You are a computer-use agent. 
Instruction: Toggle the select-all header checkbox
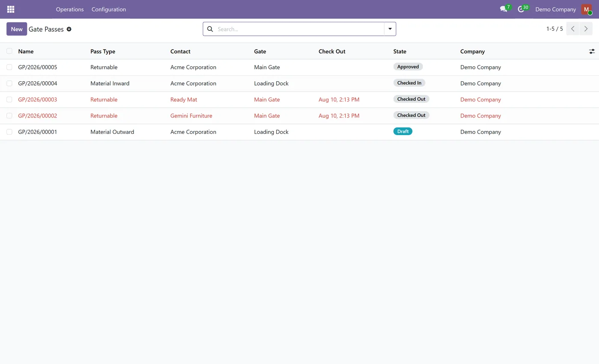9,51
